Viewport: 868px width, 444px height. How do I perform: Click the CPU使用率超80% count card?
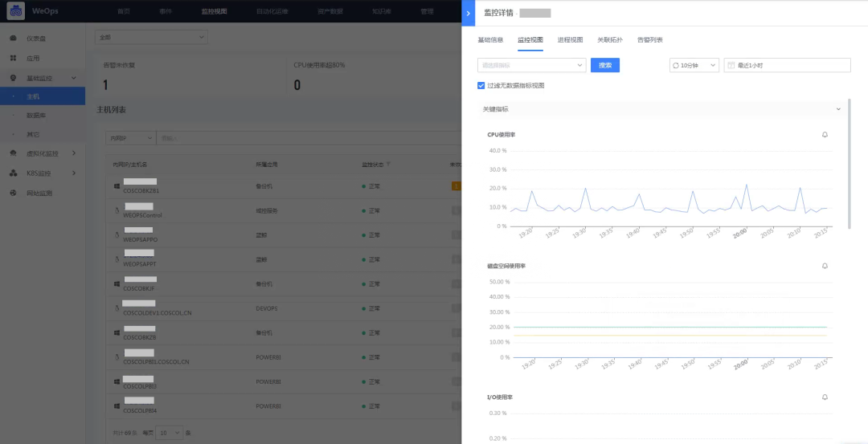point(374,77)
